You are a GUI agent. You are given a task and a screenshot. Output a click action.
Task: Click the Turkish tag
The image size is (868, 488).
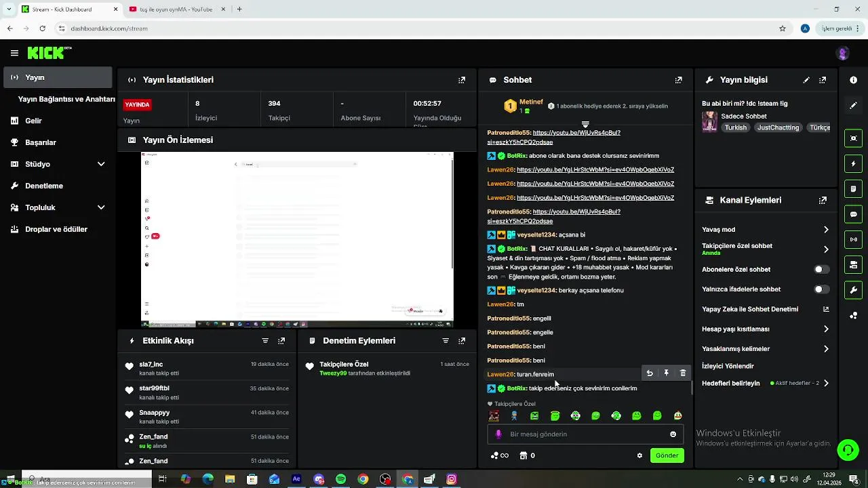tap(735, 127)
